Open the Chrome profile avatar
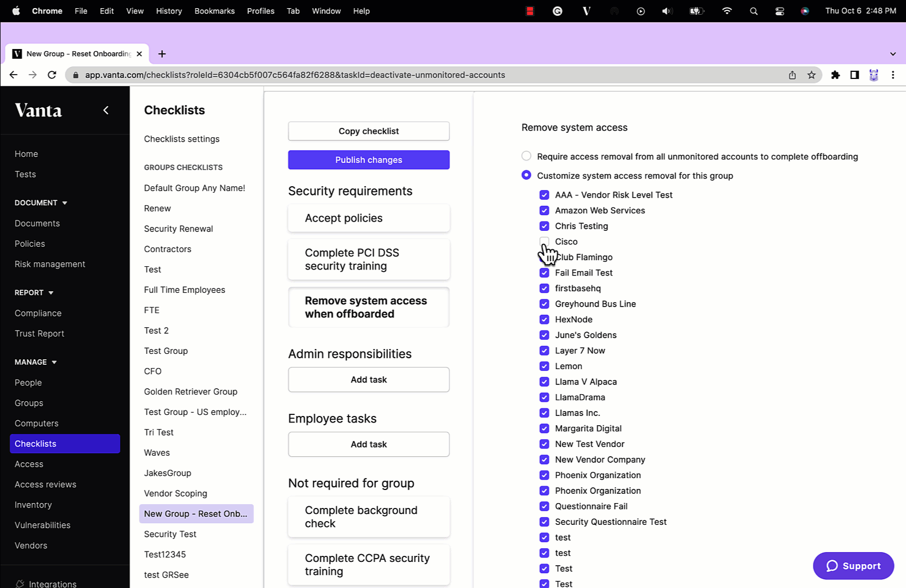The width and height of the screenshot is (906, 588). (873, 75)
